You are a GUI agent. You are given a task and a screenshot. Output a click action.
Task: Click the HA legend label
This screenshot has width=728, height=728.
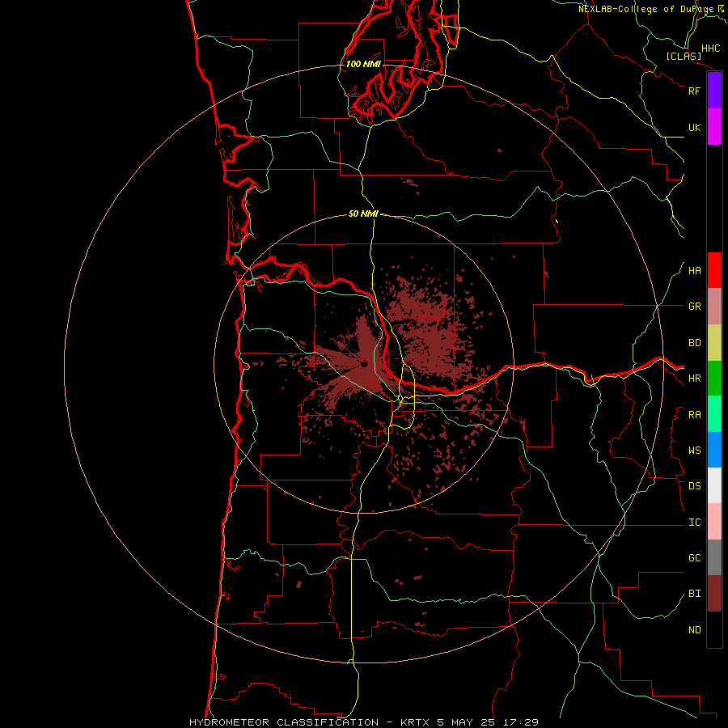point(694,270)
